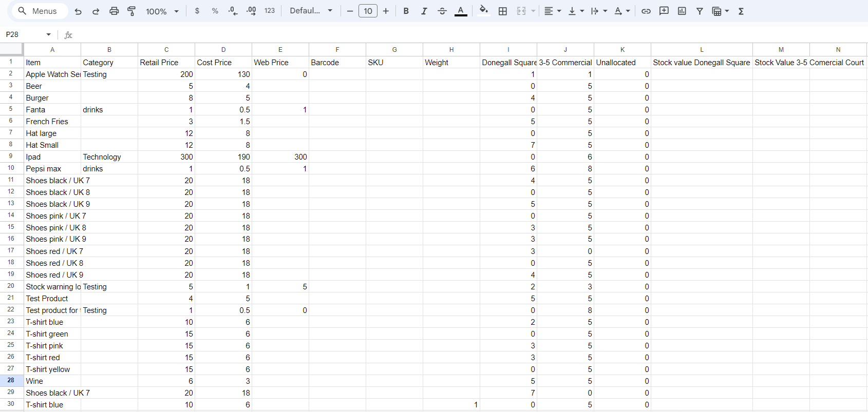868x412 pixels.
Task: Click the font size 10 field
Action: point(368,11)
